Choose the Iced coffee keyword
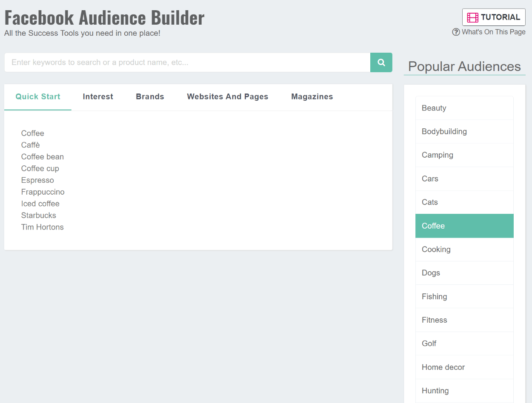532x403 pixels. (x=40, y=204)
